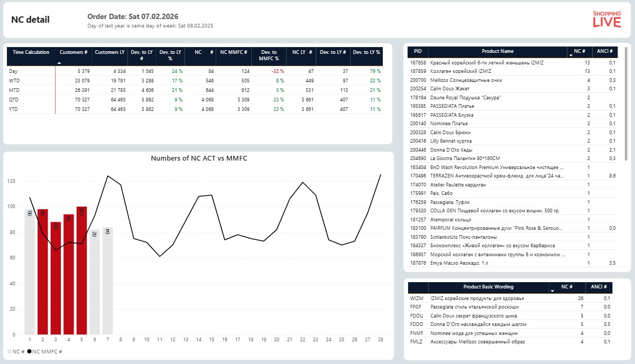The width and height of the screenshot is (635, 364).
Task: Click the Product Basic Wording column header
Action: (x=488, y=287)
